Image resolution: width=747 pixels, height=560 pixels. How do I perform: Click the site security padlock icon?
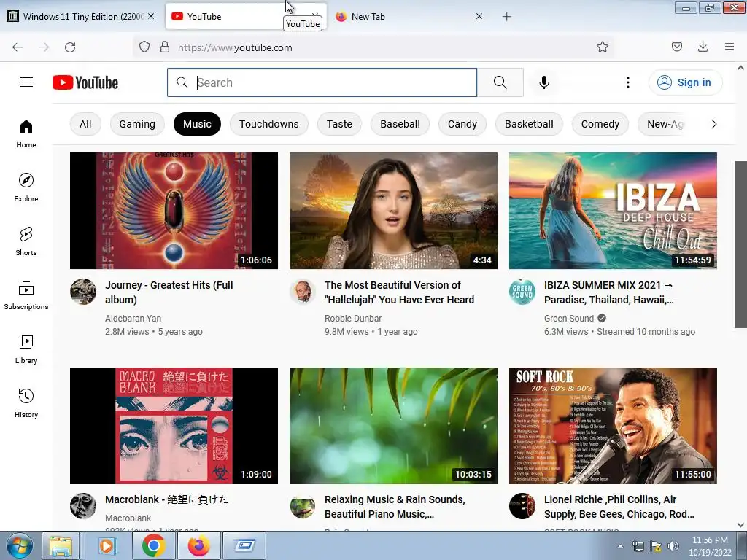click(x=165, y=47)
